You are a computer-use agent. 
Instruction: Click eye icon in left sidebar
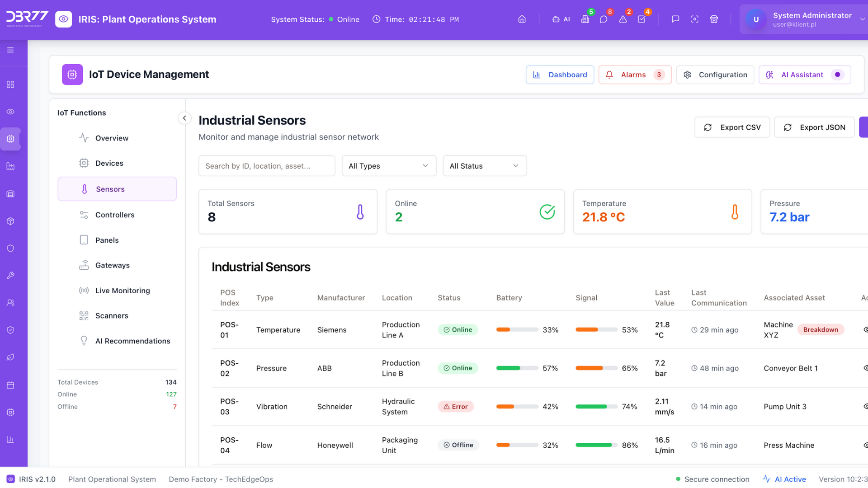10,112
